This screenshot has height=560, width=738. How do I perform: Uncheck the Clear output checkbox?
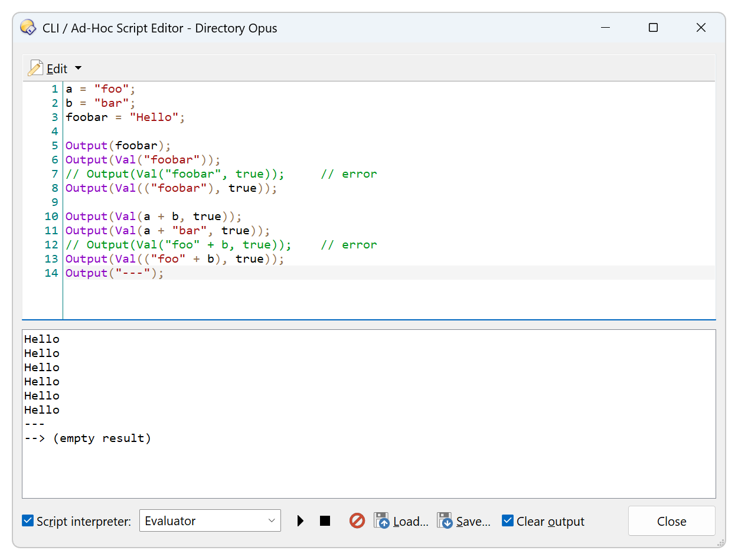click(x=508, y=521)
